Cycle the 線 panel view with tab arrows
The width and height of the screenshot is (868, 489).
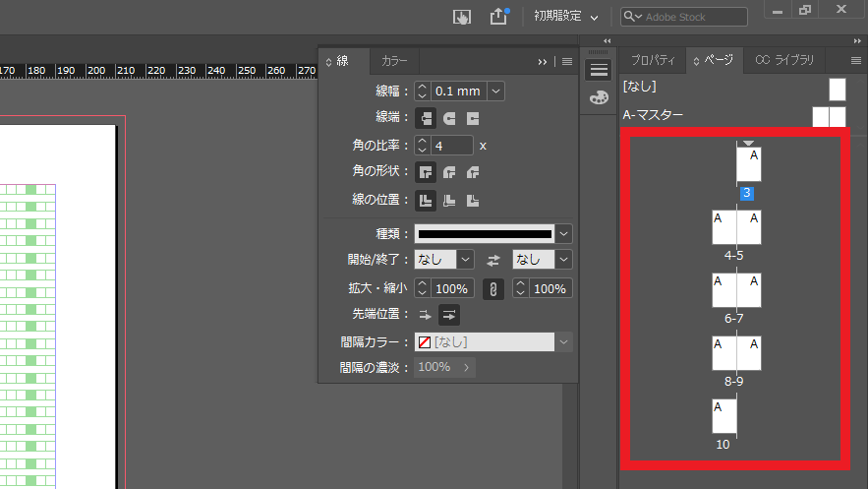(x=328, y=62)
